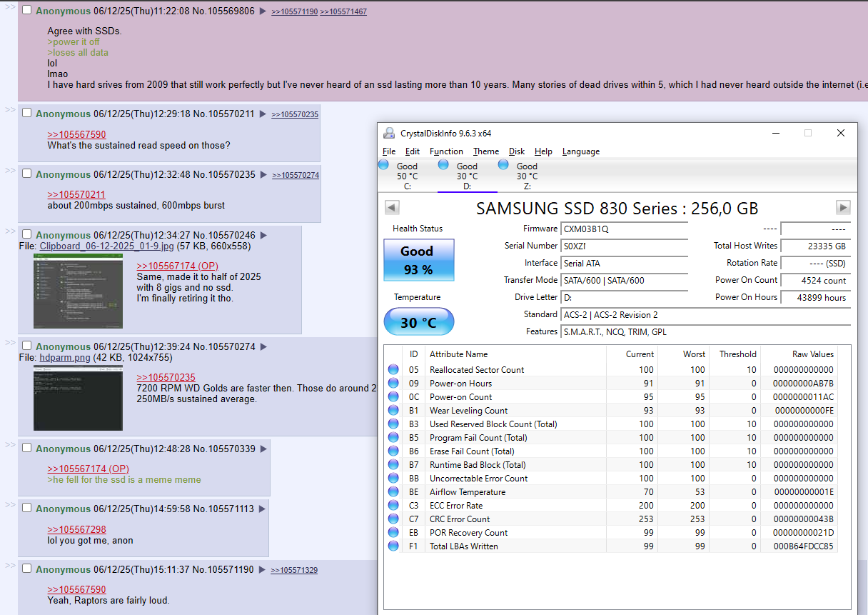Select the orb for Used Reserved Block Count

point(393,424)
